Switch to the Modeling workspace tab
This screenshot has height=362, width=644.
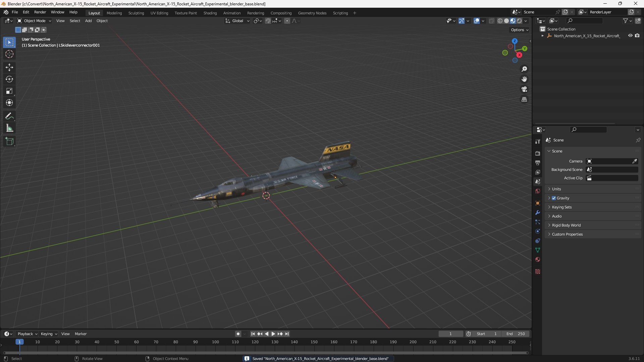pos(114,13)
